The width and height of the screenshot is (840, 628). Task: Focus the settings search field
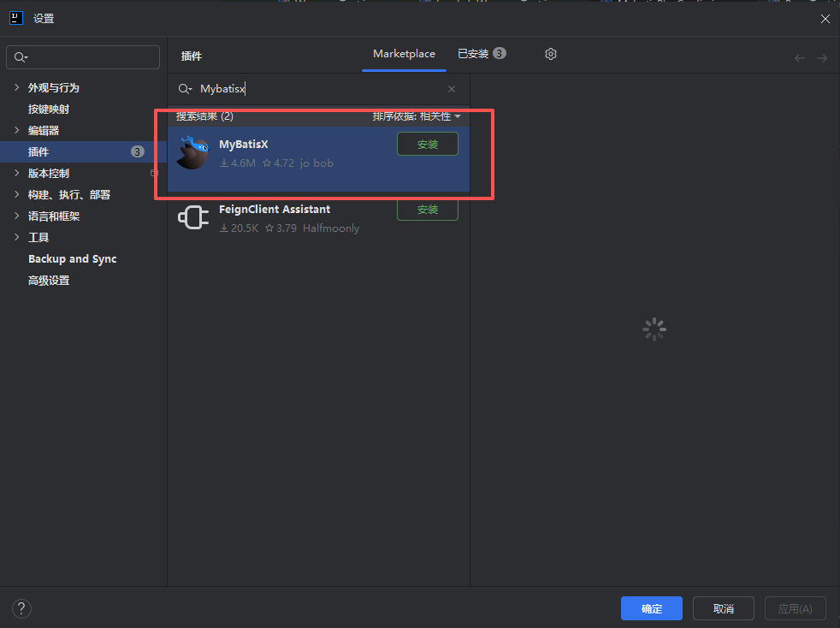click(x=83, y=57)
